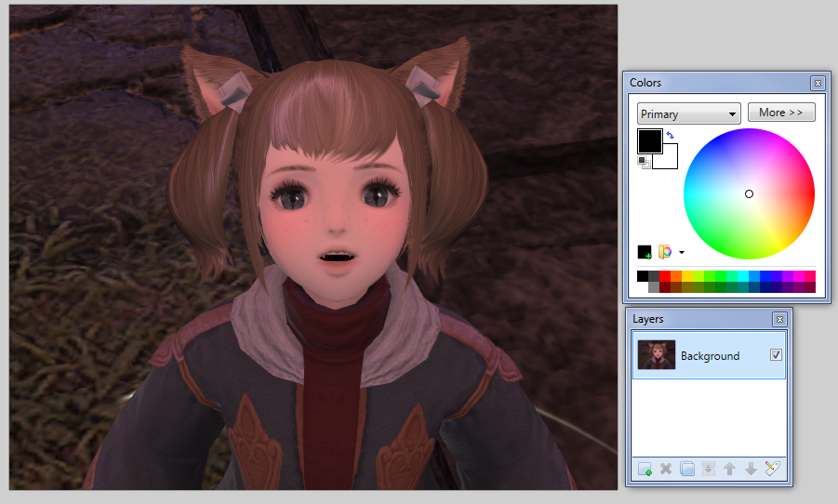Click the Background layer thumbnail
Image resolution: width=838 pixels, height=504 pixels.
click(657, 355)
